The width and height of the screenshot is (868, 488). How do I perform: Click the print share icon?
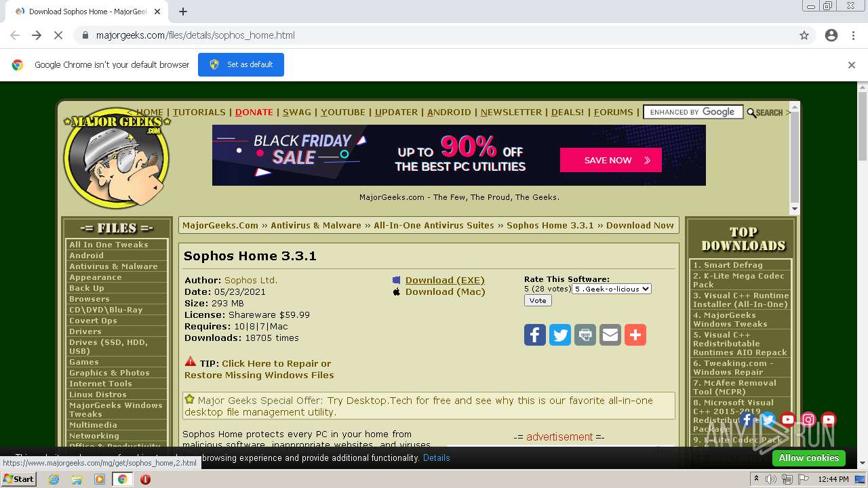tap(585, 335)
